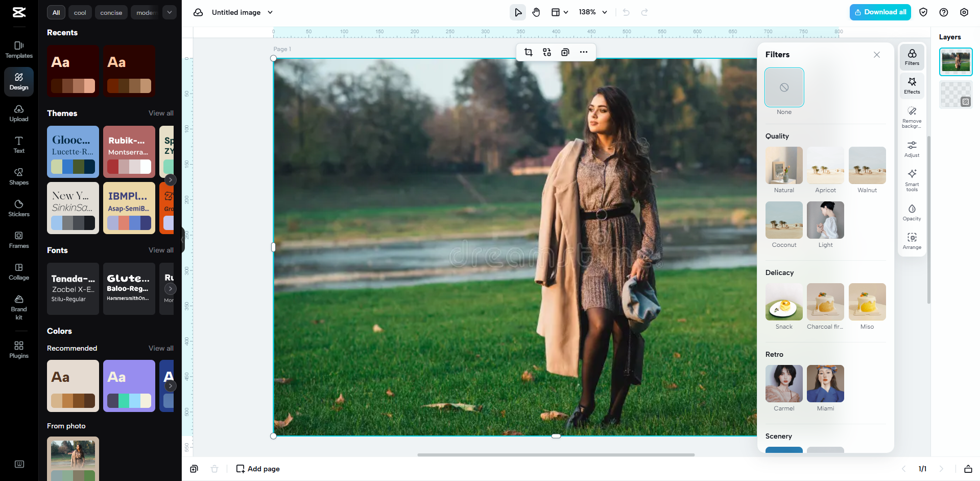Open the Remove background tool
The image size is (980, 481).
pos(912,117)
